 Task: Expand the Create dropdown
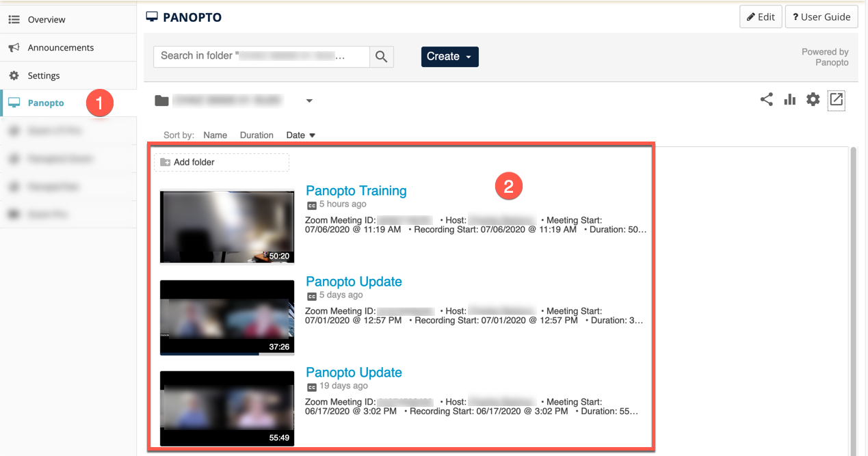[x=449, y=57]
